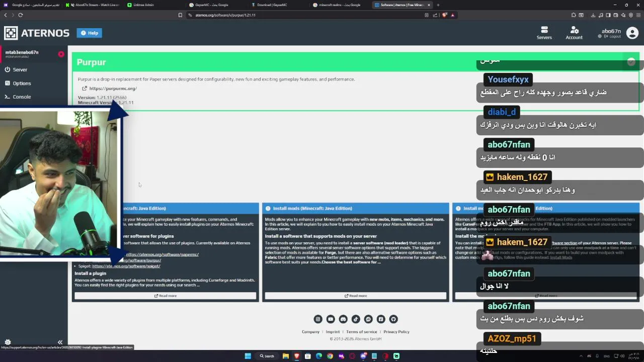The image size is (644, 362).
Task: Click the blue Help button
Action: point(90,33)
